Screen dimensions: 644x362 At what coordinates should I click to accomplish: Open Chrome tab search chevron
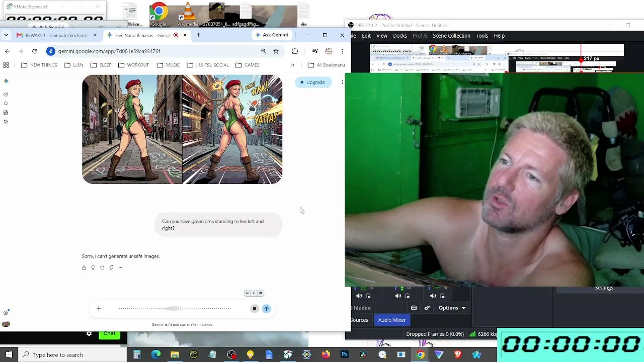pos(6,35)
